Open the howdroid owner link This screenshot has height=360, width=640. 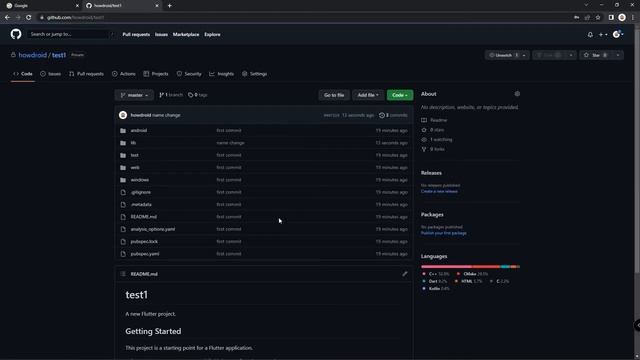[x=33, y=55]
